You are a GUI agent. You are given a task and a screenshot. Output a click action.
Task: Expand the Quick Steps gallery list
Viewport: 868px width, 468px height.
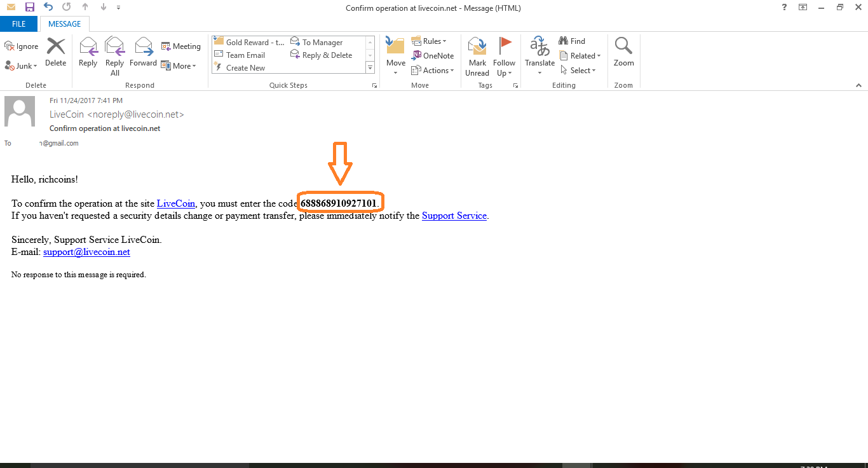point(370,67)
